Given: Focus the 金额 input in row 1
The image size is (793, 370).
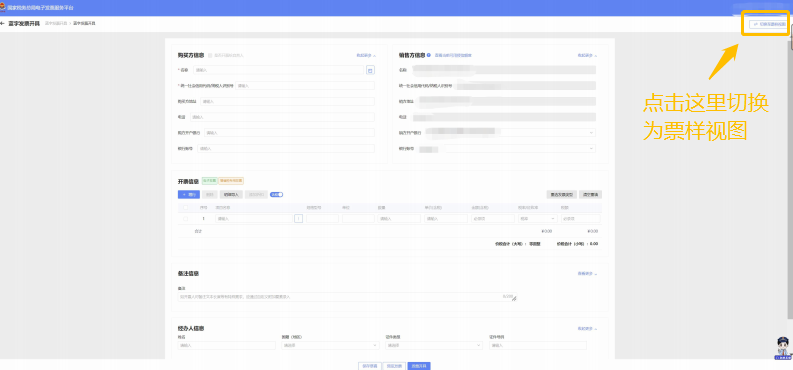Looking at the screenshot, I should (x=493, y=218).
